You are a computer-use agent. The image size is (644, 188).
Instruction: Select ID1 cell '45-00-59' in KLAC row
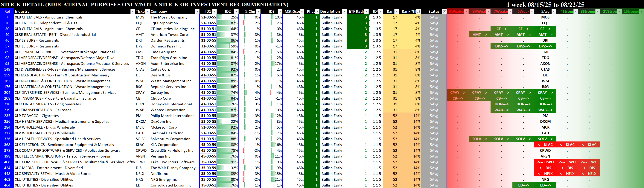click(x=208, y=145)
